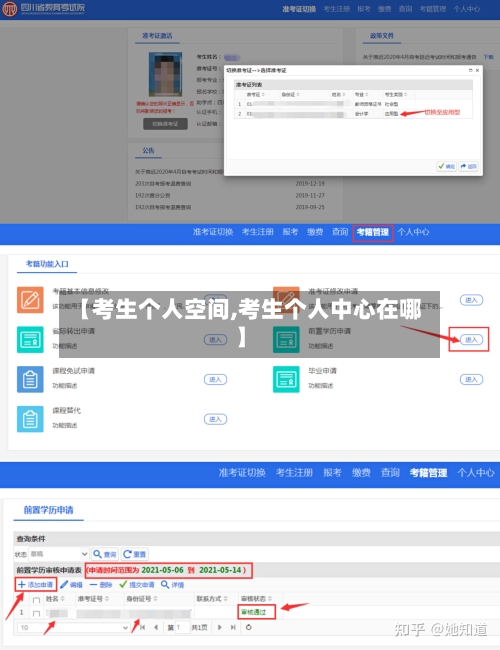This screenshot has height=650, width=500.
Task: Select the 社会型 row in 准考证列表
Action: [x=353, y=104]
